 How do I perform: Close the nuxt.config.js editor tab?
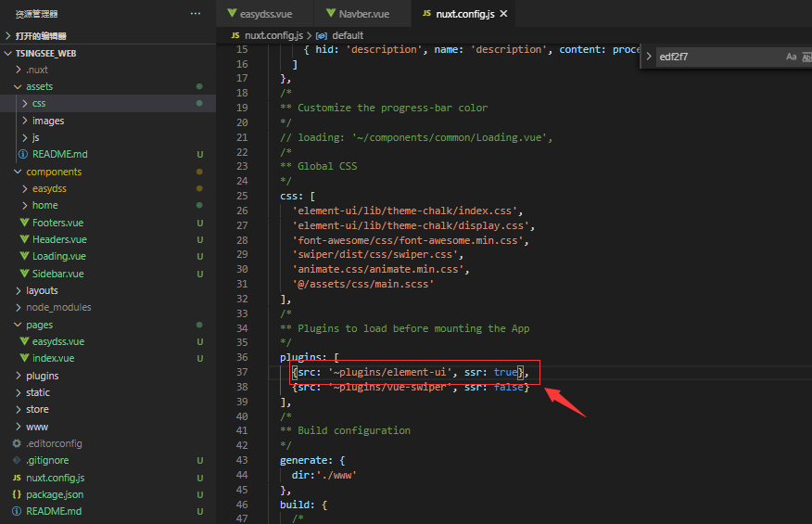504,14
